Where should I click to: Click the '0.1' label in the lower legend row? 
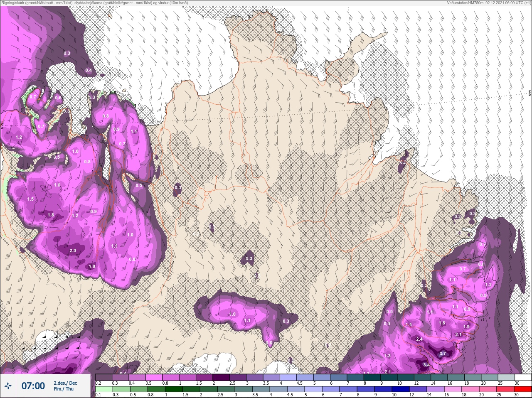[x=98, y=395]
